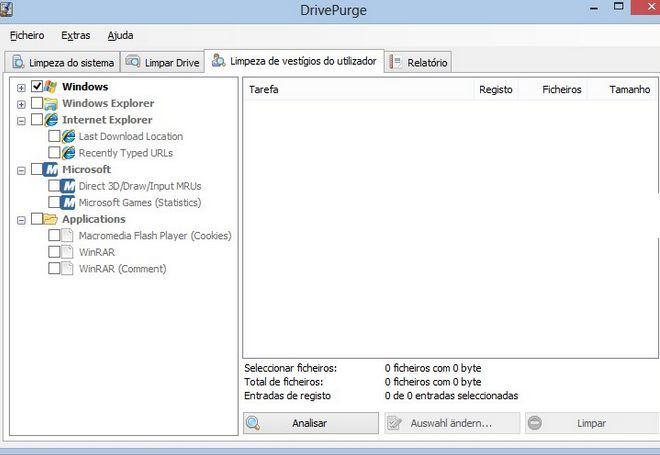Check the Windows Explorer checkbox

(37, 103)
